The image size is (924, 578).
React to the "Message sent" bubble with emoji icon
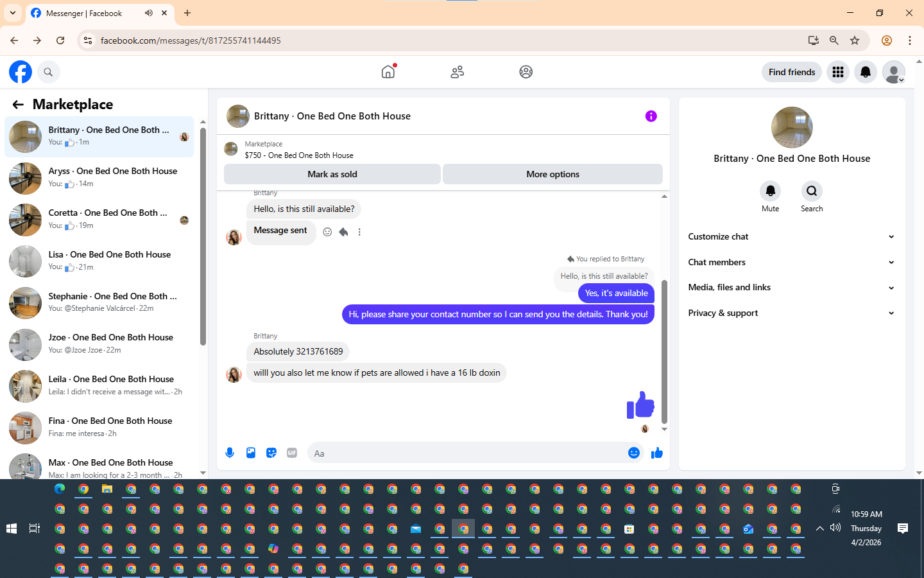[327, 232]
